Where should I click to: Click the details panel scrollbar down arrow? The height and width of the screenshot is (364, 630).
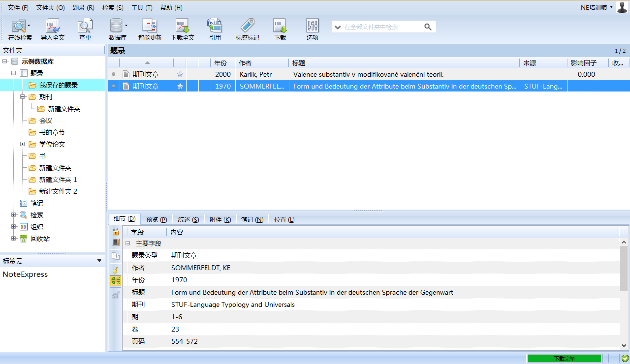coord(624,346)
